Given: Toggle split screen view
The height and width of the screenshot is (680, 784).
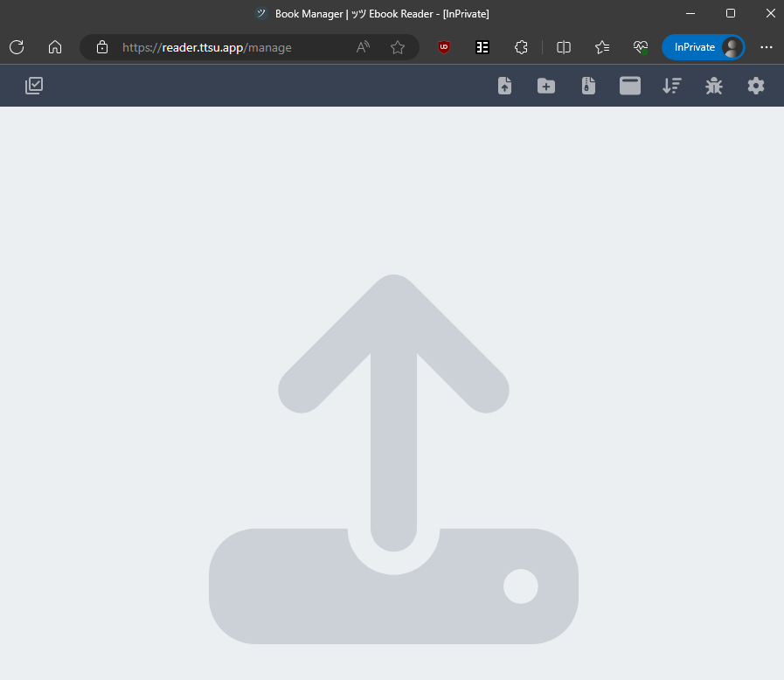Looking at the screenshot, I should pos(564,47).
